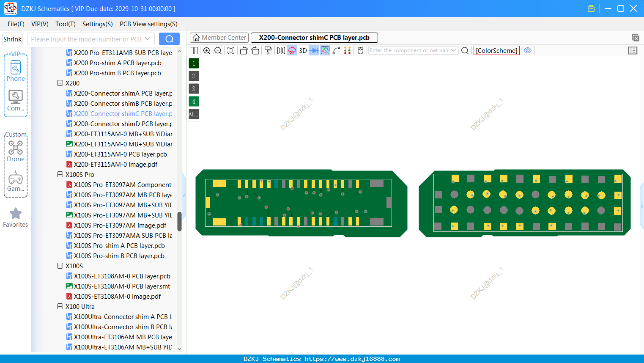
Task: Collapse the X100S Pro tree folder
Action: [x=60, y=175]
